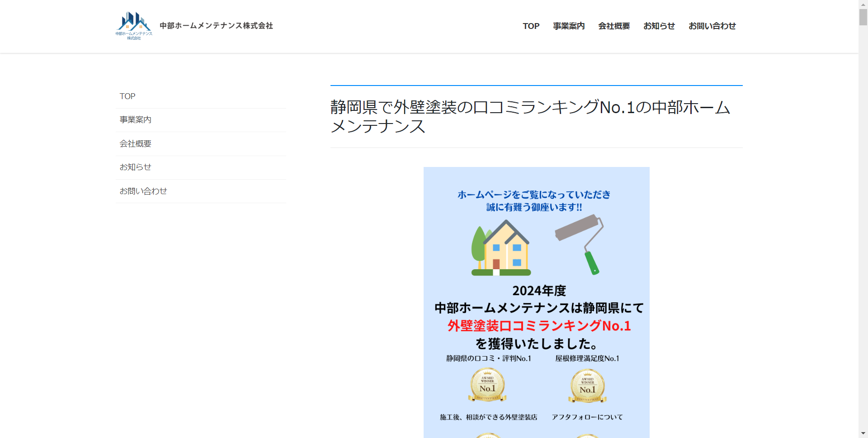Click the label 屋根修理満足度No.1
The image size is (868, 438).
pyautogui.click(x=587, y=358)
